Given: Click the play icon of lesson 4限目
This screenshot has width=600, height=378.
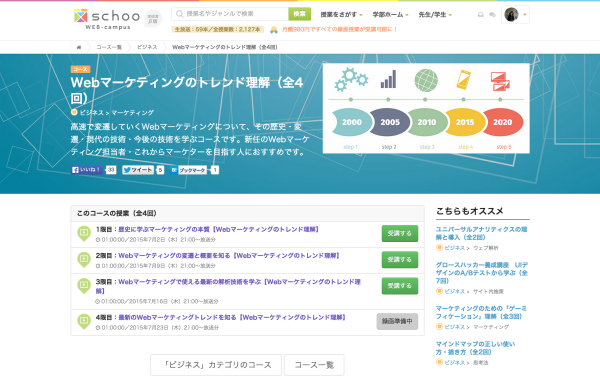Looking at the screenshot, I should coord(84,321).
